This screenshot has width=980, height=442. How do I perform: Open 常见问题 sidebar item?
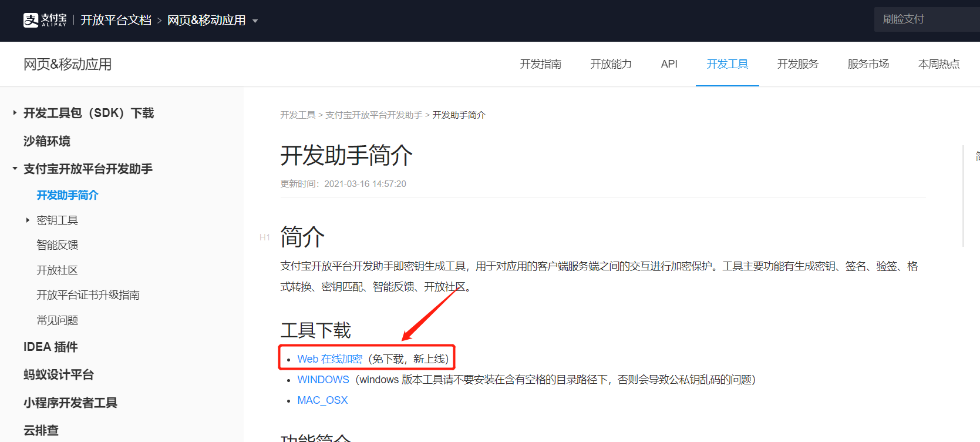click(57, 320)
